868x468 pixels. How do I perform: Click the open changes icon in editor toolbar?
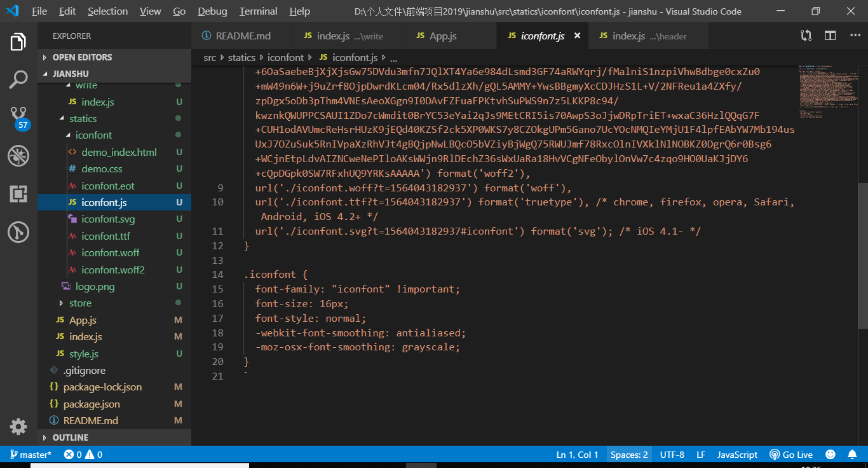[x=806, y=36]
